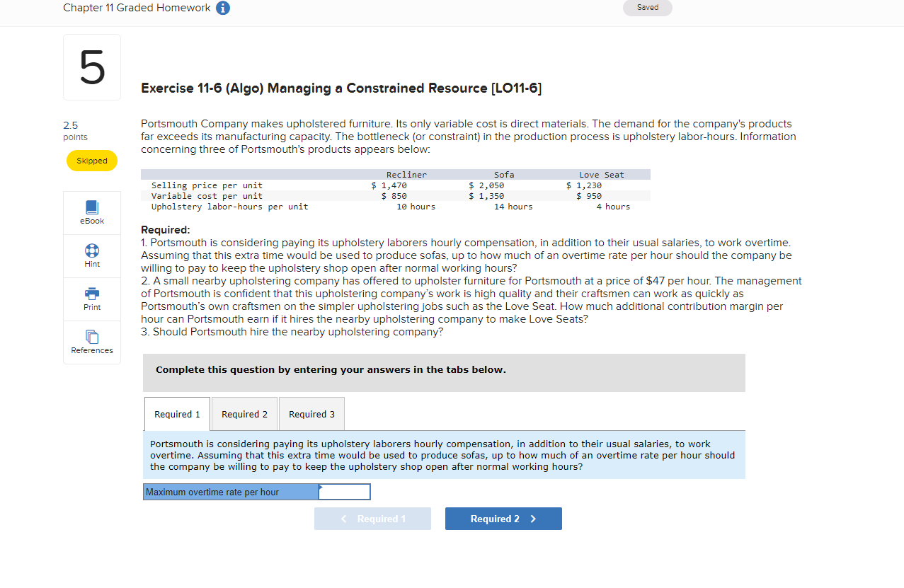Click the $ 2,050 sofa price cell
This screenshot has width=904, height=588.
click(486, 185)
